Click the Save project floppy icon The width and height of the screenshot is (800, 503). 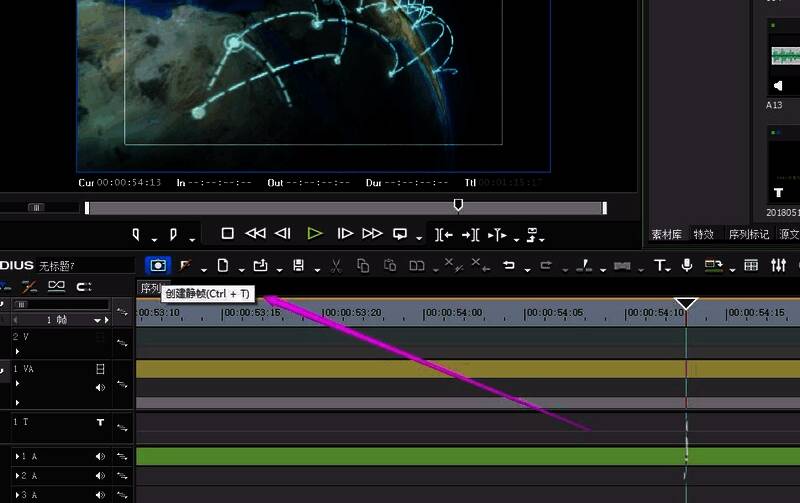(298, 266)
